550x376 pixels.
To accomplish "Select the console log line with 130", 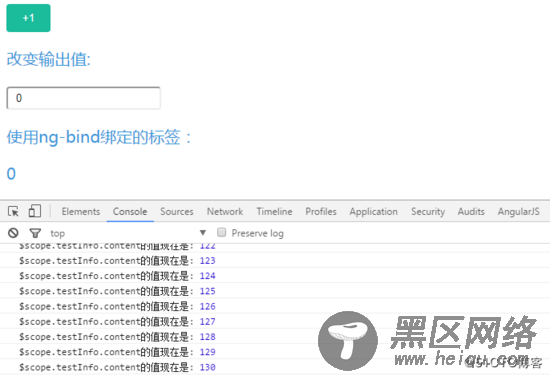I will pos(275,367).
